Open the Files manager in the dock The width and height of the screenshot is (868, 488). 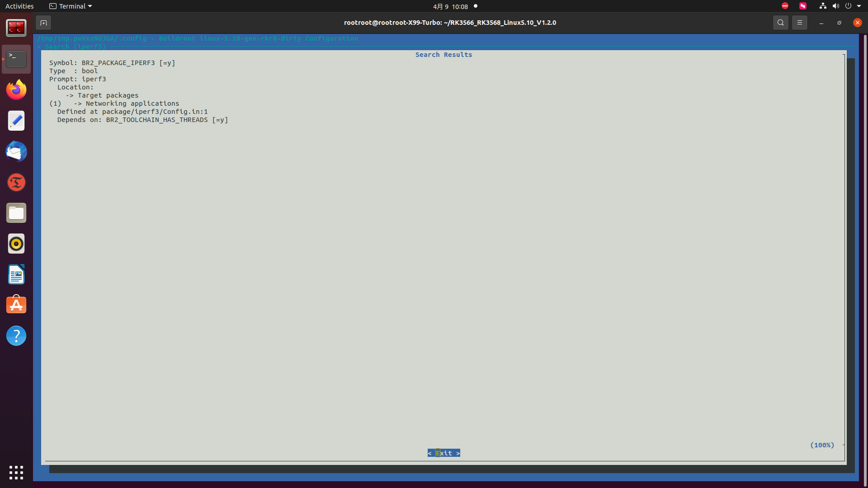16,213
